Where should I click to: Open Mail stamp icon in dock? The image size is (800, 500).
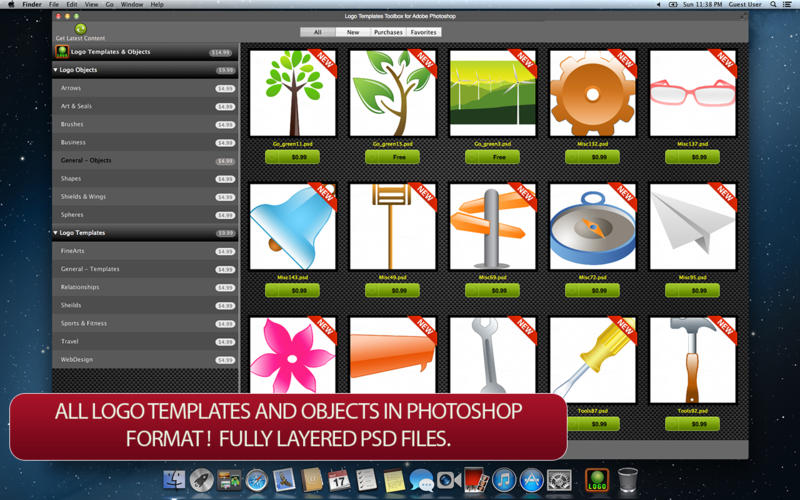click(284, 480)
